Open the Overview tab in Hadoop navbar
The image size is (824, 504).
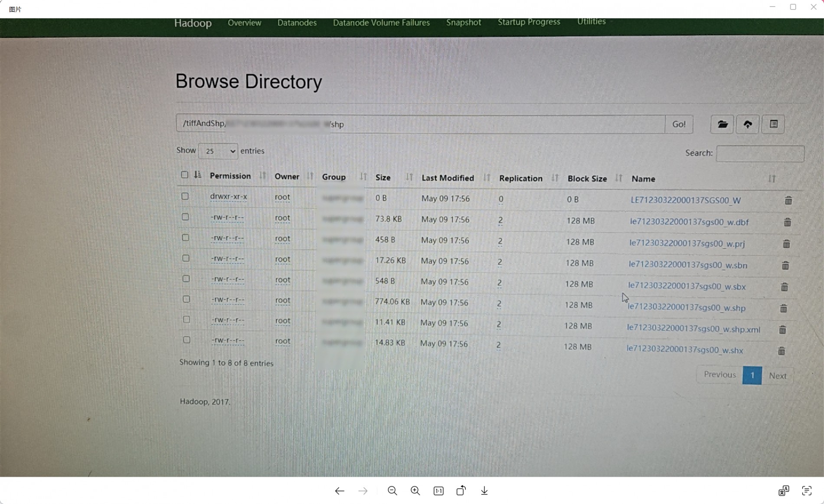tap(245, 23)
